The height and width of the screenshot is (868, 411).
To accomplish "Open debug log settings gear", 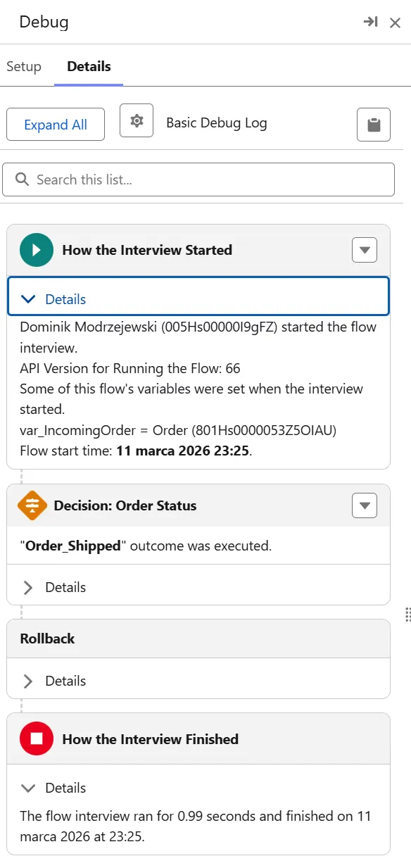I will 137,121.
